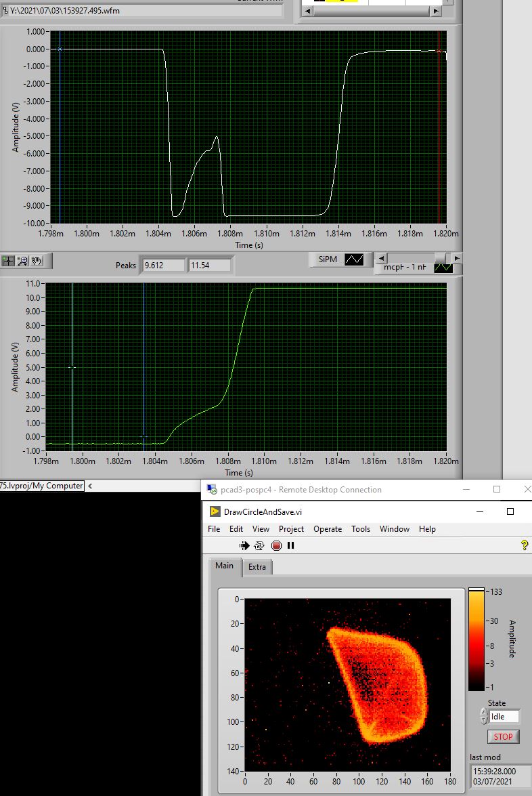Open the Window menu
The image size is (532, 796).
[395, 529]
